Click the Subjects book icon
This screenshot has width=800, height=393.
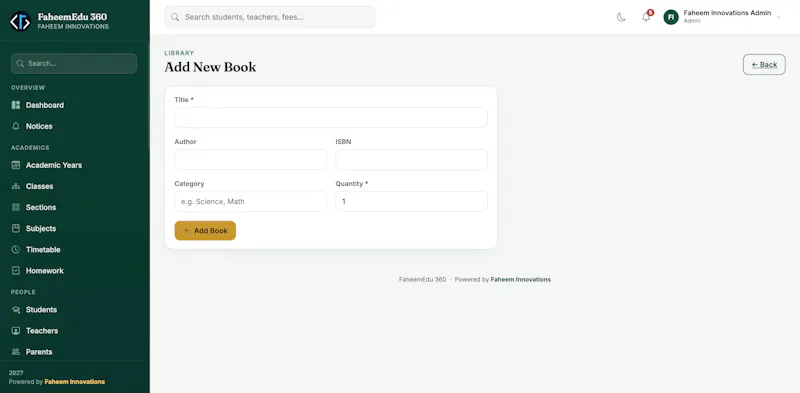pyautogui.click(x=16, y=229)
